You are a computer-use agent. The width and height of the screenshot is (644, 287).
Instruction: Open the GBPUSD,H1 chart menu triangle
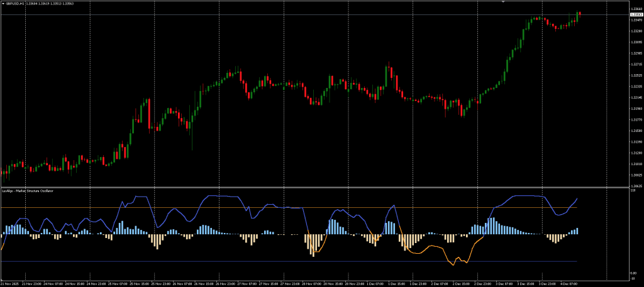click(2, 4)
